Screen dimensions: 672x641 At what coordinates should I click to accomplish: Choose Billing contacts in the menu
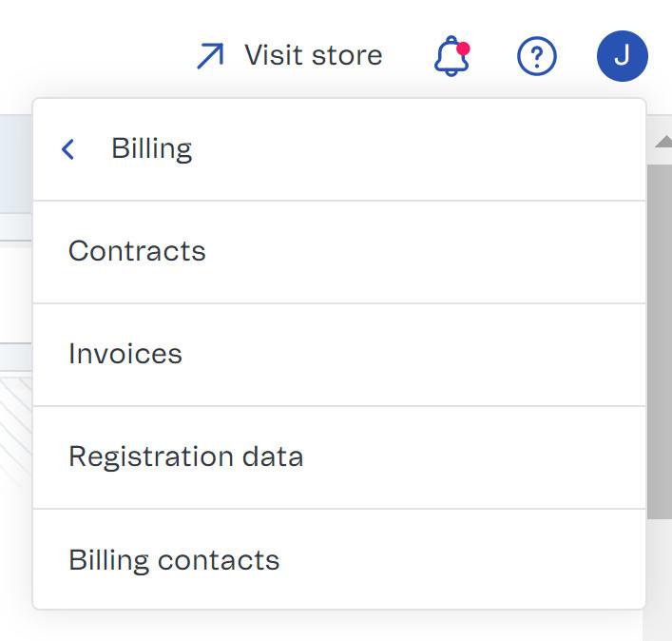click(x=174, y=559)
